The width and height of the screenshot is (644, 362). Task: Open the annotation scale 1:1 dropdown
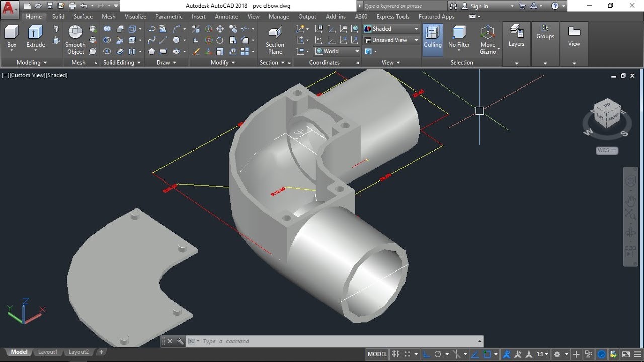point(542,354)
